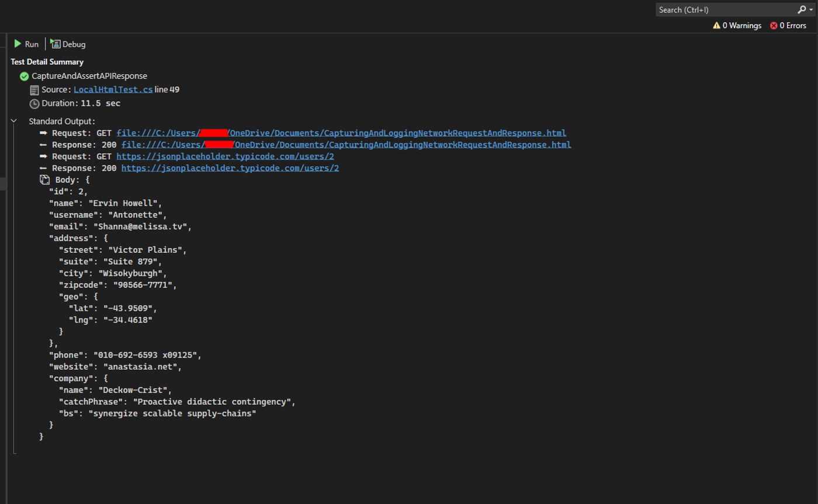Collapse the Standard Output section
This screenshot has height=504, width=818.
[x=14, y=121]
